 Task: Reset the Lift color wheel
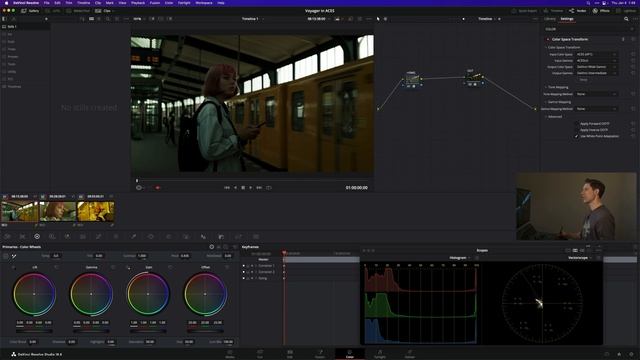pyautogui.click(x=56, y=267)
